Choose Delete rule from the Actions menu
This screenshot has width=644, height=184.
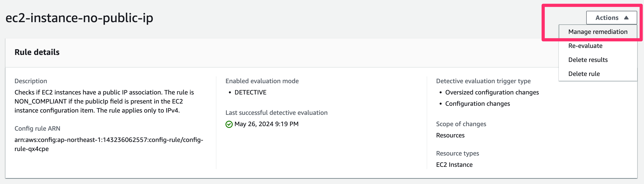[x=584, y=74]
